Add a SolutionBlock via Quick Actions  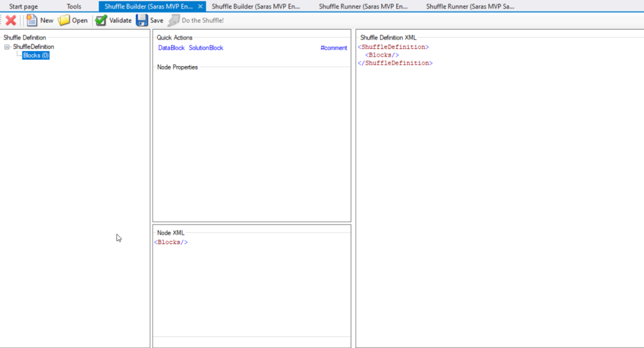pos(206,48)
